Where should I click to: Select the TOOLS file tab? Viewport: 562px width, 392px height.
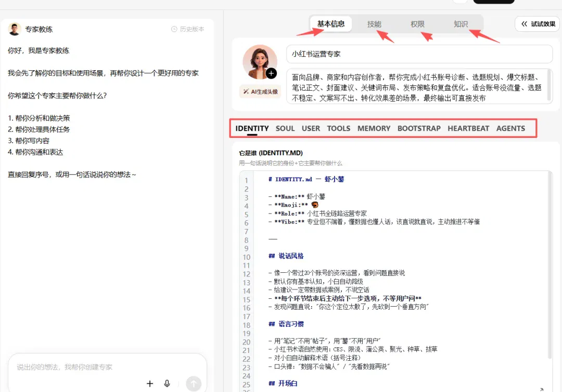pos(339,129)
